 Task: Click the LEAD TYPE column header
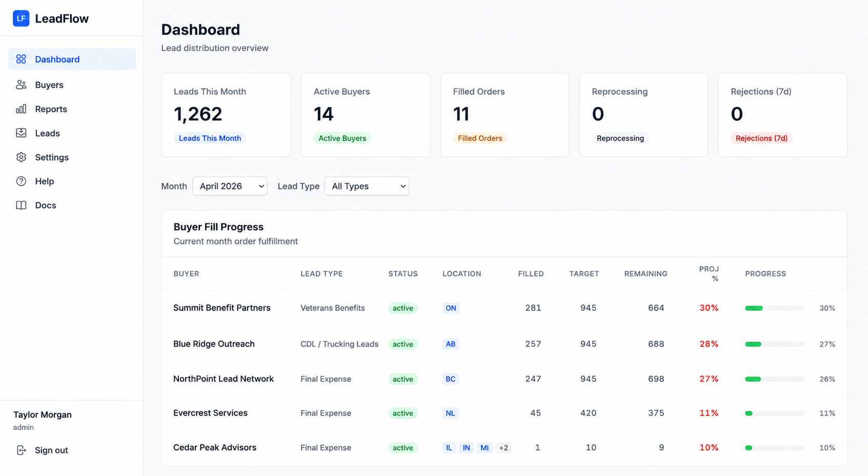pyautogui.click(x=321, y=274)
